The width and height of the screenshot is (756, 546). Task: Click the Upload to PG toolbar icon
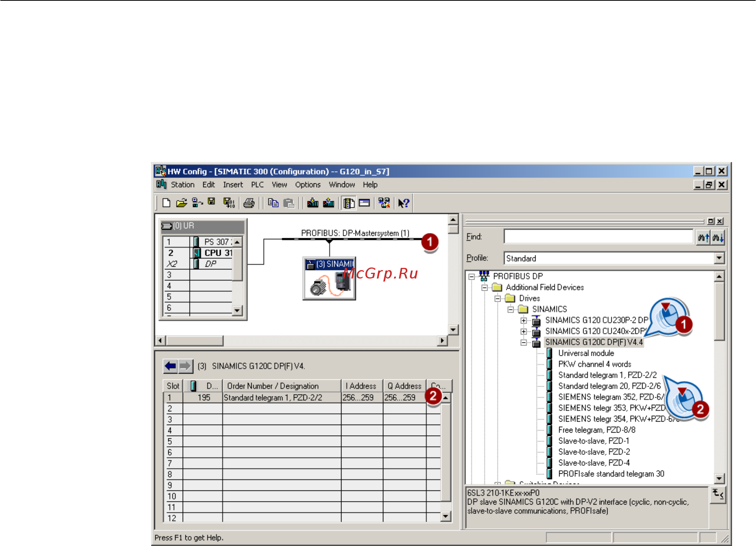pyautogui.click(x=329, y=203)
